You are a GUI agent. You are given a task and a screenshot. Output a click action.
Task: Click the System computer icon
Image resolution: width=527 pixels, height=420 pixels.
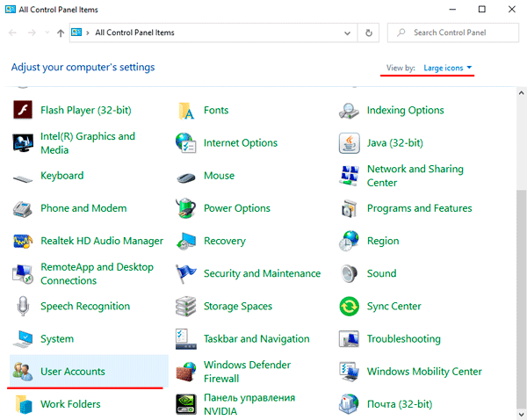[x=23, y=339]
